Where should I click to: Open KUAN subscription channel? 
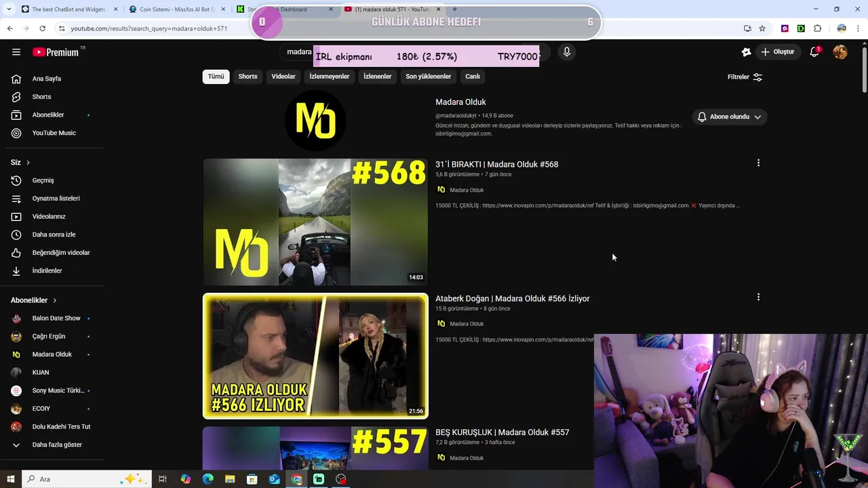52,372
